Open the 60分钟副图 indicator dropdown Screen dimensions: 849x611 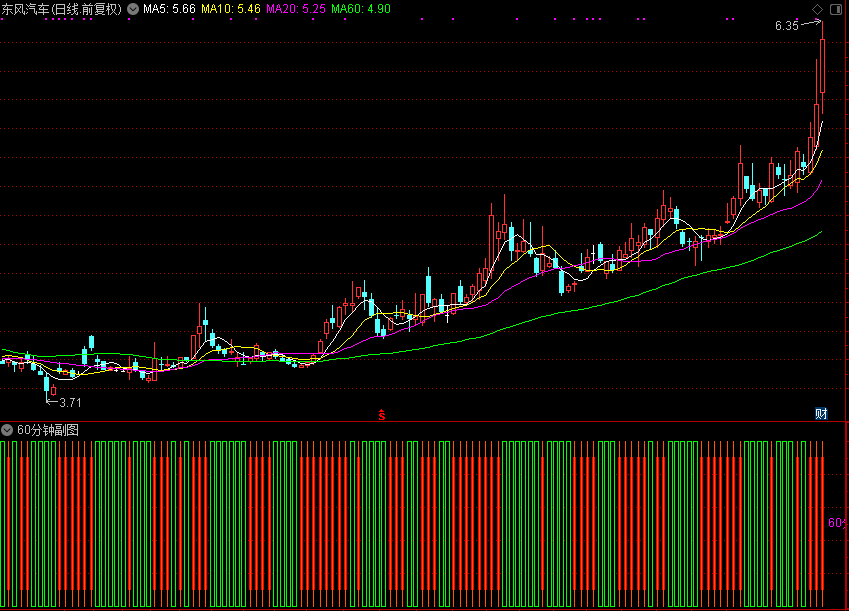tap(8, 429)
